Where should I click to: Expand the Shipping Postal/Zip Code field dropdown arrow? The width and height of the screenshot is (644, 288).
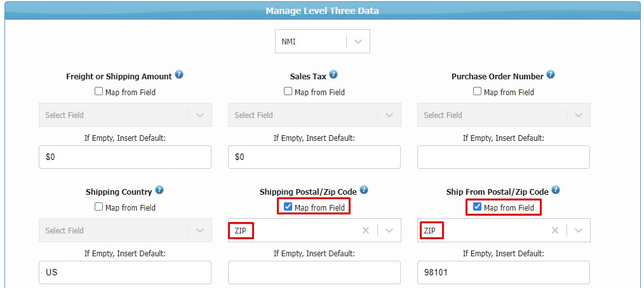pos(389,230)
